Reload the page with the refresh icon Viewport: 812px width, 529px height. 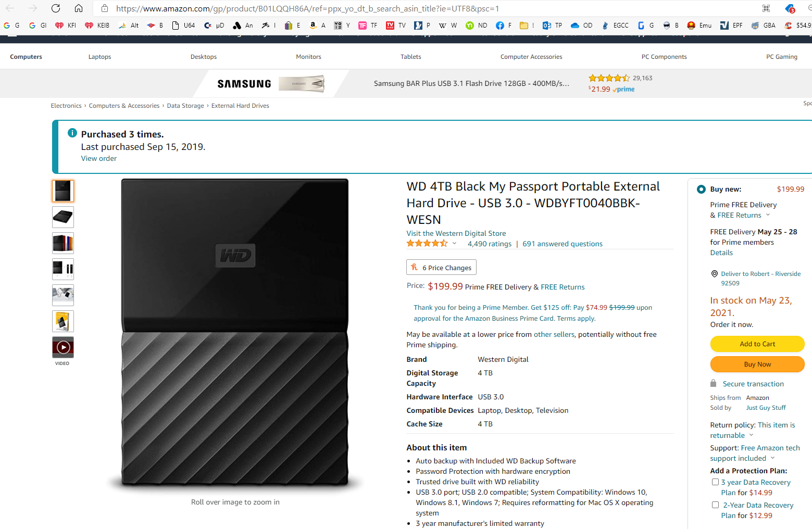click(x=56, y=8)
